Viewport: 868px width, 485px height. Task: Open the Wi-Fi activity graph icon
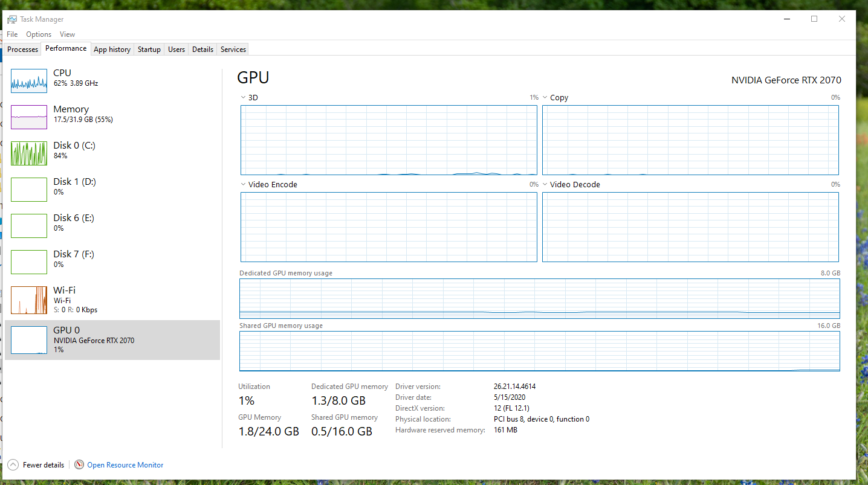tap(28, 300)
